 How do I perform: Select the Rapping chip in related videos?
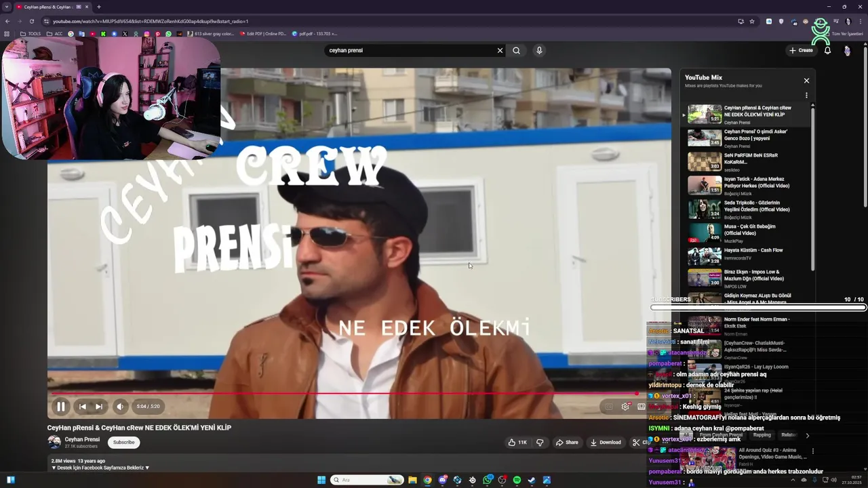[x=762, y=435]
